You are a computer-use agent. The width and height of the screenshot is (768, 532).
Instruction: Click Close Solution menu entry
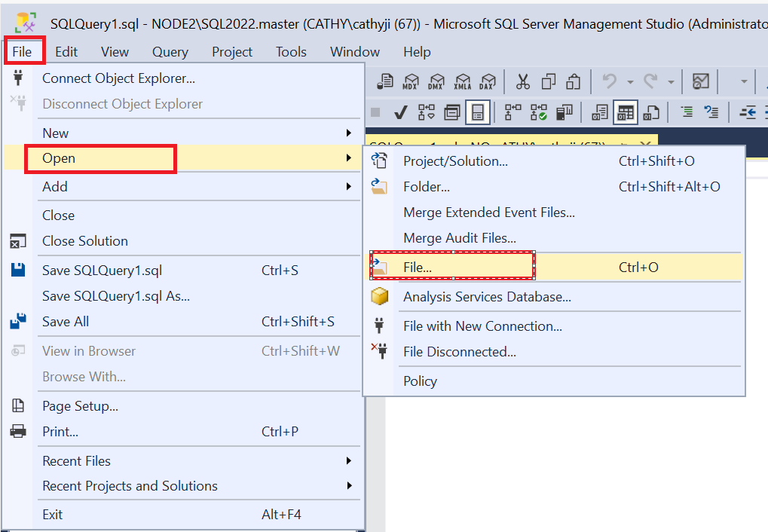[x=182, y=241]
